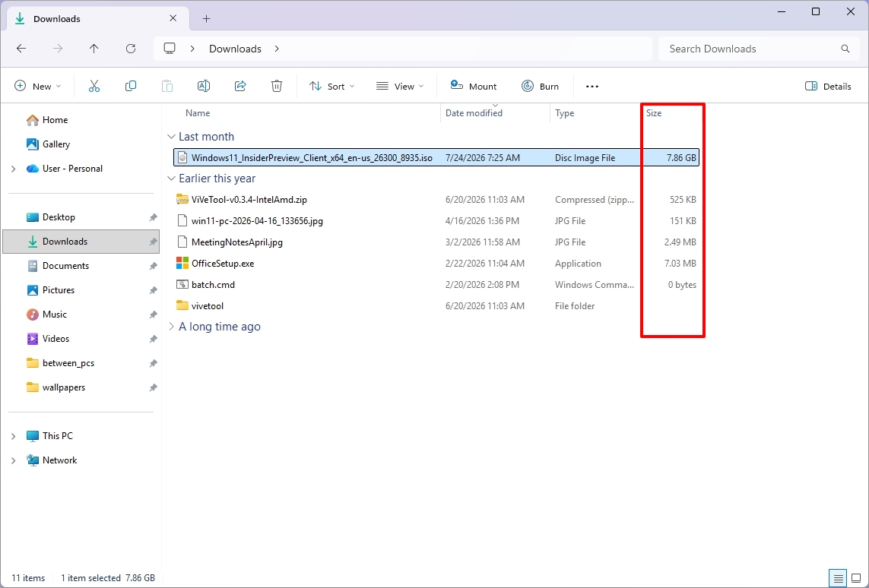Screen dimensions: 869x588
Task: Select the Downloads tab
Action: [x=97, y=19]
